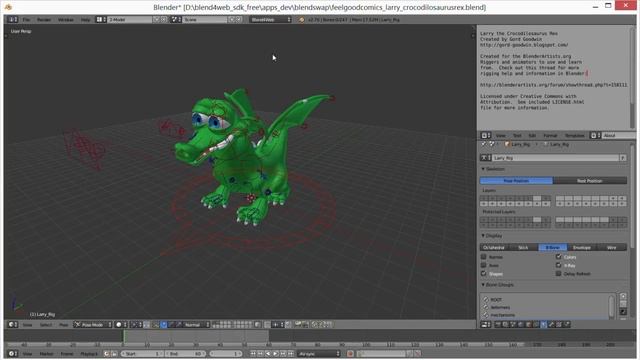Remove the selected bone group

[x=623, y=304]
